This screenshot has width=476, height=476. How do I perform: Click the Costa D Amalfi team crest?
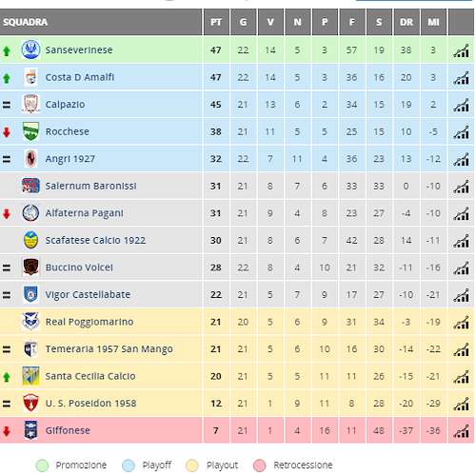30,77
